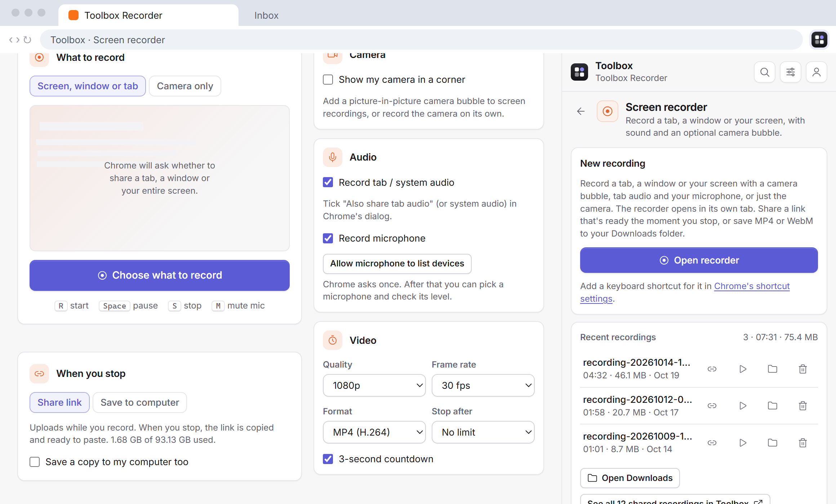
Task: Open the Stop after No limit dropdown
Action: 483,432
